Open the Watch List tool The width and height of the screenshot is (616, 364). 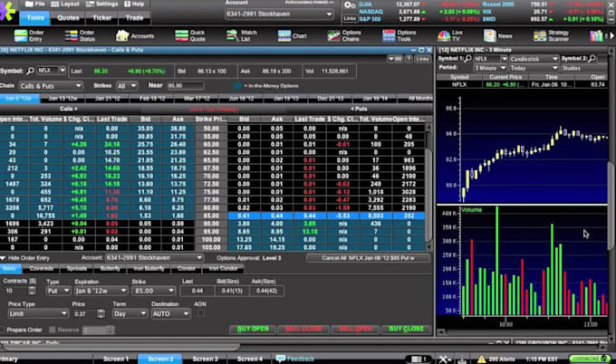[242, 35]
